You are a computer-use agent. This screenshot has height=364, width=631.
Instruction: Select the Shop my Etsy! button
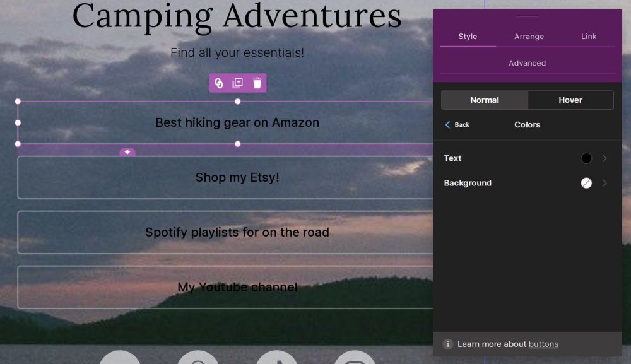237,177
